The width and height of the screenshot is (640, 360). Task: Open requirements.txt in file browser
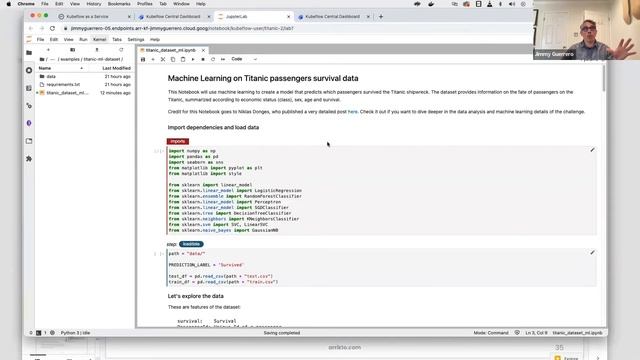coord(85,84)
